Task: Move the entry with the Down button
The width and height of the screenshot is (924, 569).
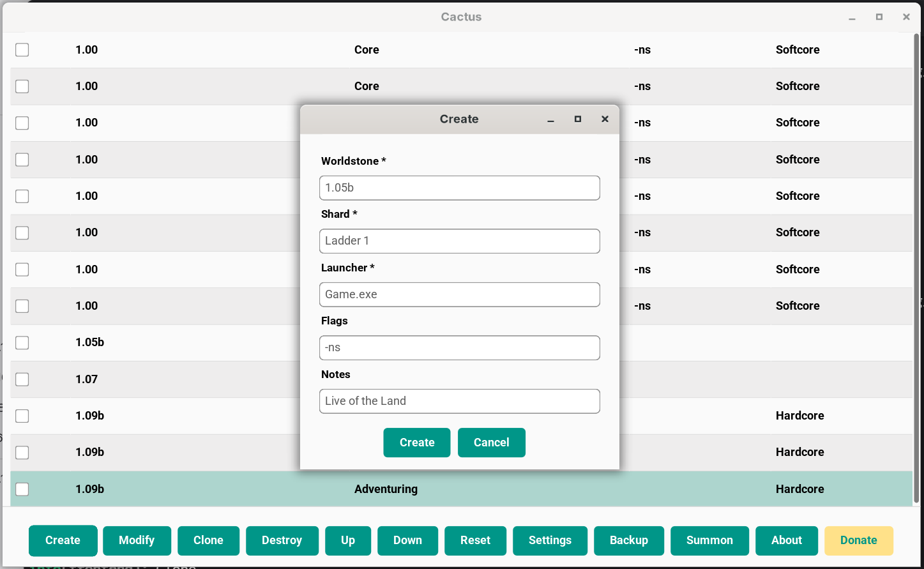Action: 407,540
